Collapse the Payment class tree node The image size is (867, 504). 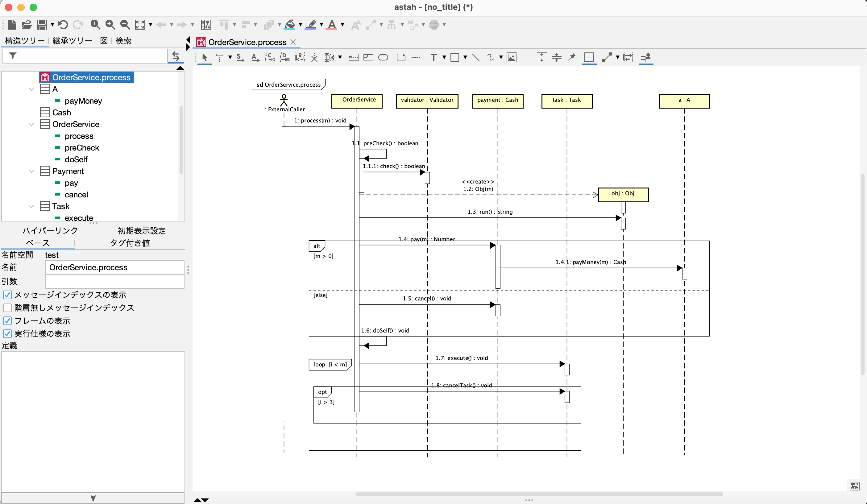[31, 171]
